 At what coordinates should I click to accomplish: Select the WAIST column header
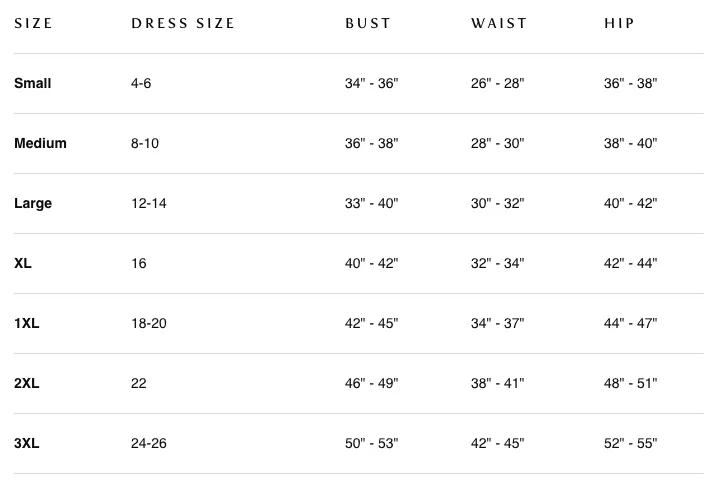coord(499,23)
